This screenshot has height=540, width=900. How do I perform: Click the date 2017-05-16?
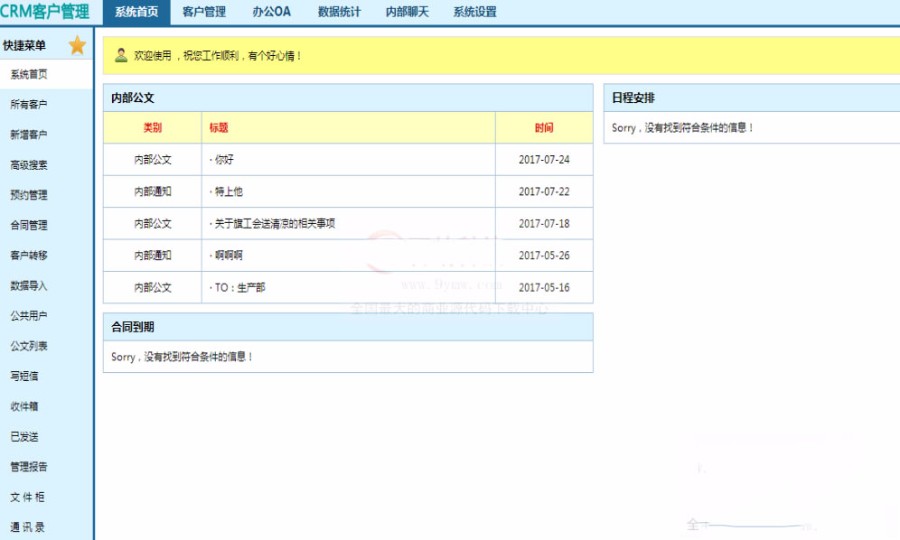coord(544,288)
